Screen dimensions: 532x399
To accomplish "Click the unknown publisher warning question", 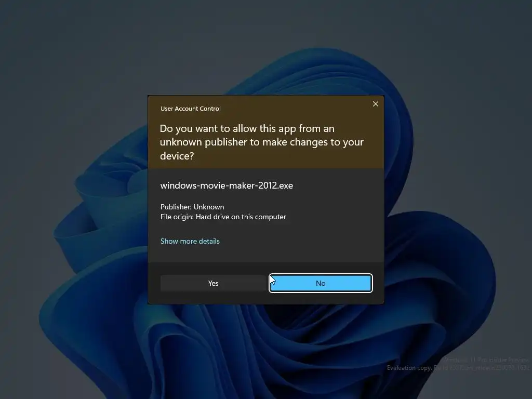I will click(262, 142).
